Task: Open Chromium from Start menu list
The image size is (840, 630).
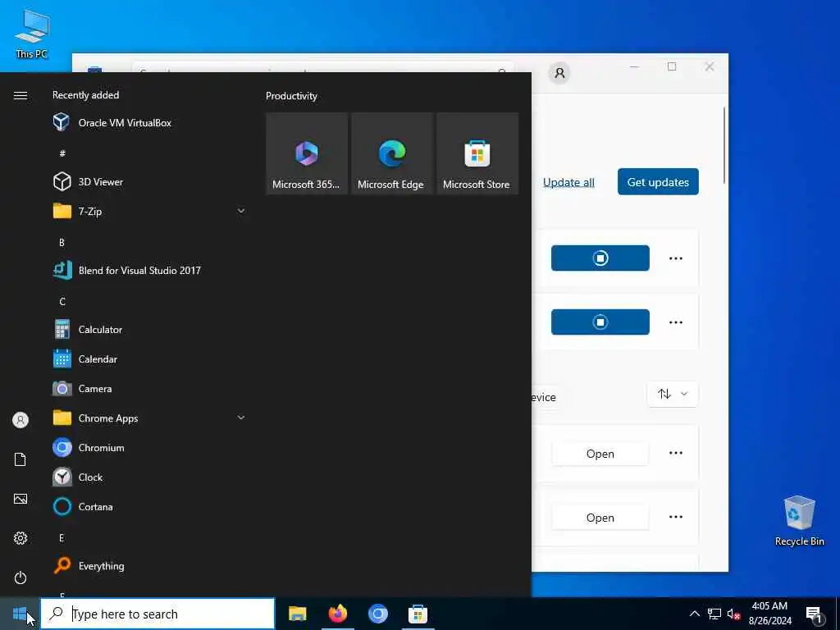Action: point(149,447)
